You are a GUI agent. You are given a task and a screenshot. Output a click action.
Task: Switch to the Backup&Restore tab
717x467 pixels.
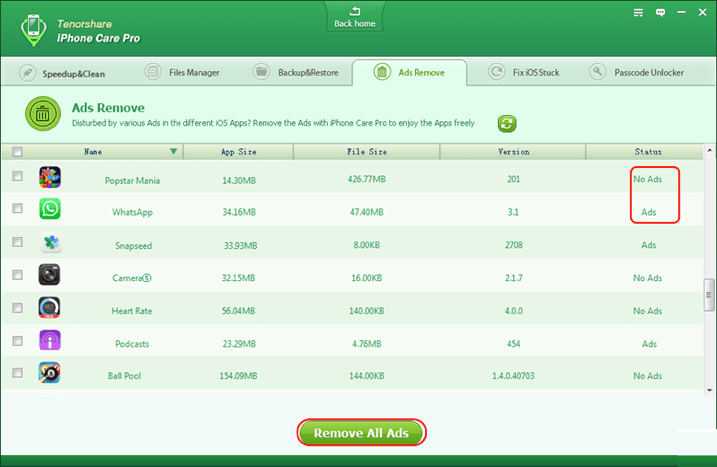tap(295, 72)
